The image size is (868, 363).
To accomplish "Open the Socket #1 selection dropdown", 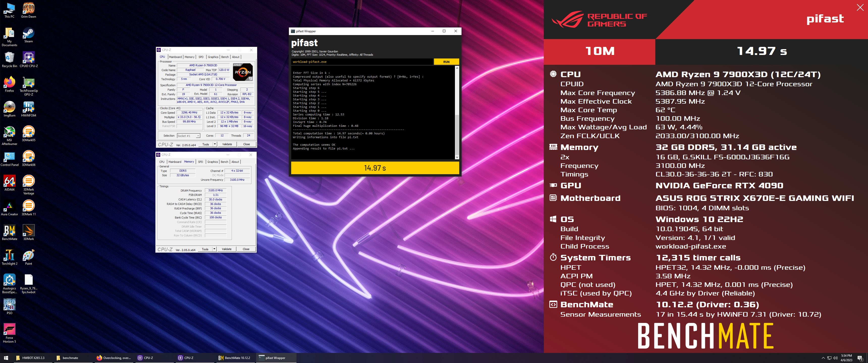I will (x=189, y=136).
